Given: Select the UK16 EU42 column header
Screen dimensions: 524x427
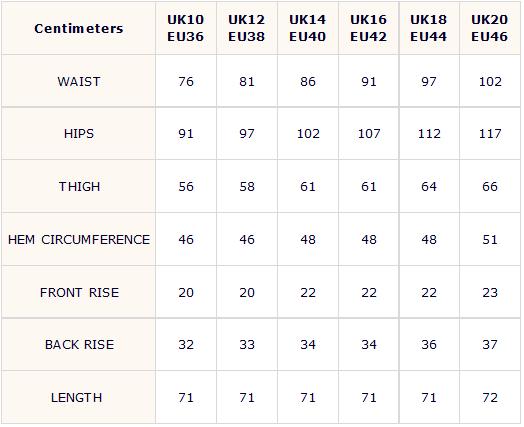Looking at the screenshot, I should tap(369, 28).
